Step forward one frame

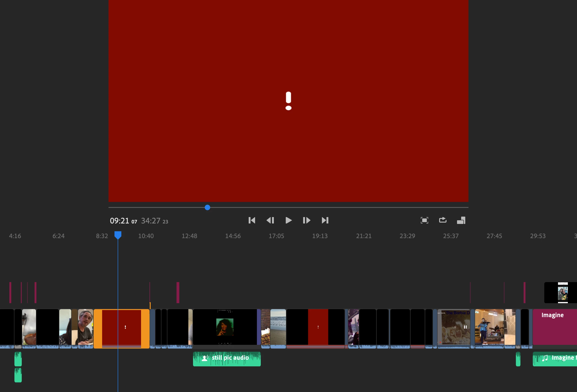[306, 220]
